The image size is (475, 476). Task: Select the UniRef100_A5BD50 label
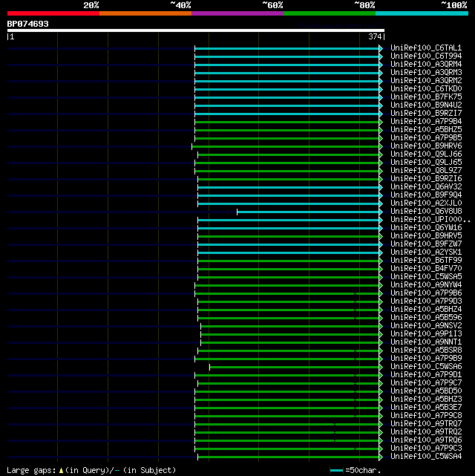point(426,391)
